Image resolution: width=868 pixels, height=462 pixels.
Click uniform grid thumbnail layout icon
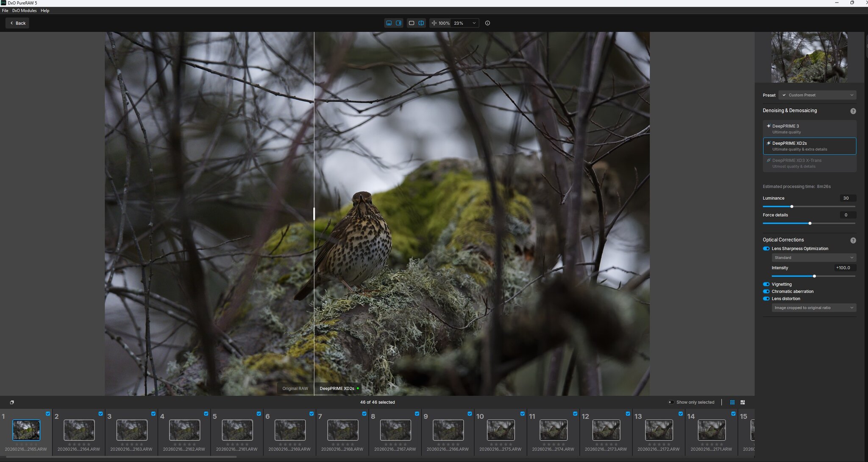point(732,402)
